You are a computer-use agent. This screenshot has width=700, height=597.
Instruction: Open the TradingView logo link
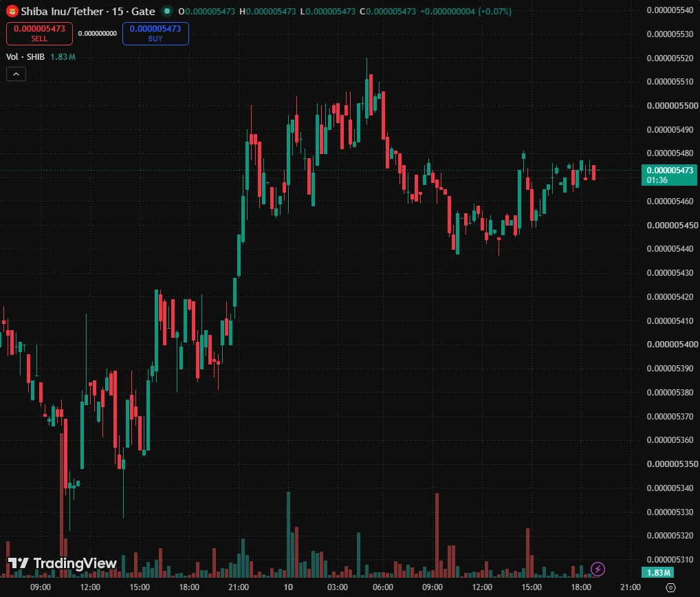[62, 563]
